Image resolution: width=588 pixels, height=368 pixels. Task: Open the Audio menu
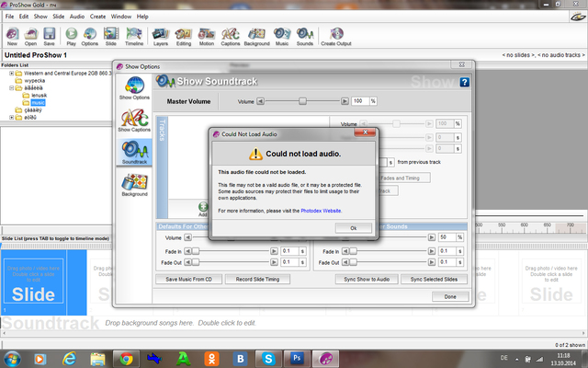pos(77,17)
